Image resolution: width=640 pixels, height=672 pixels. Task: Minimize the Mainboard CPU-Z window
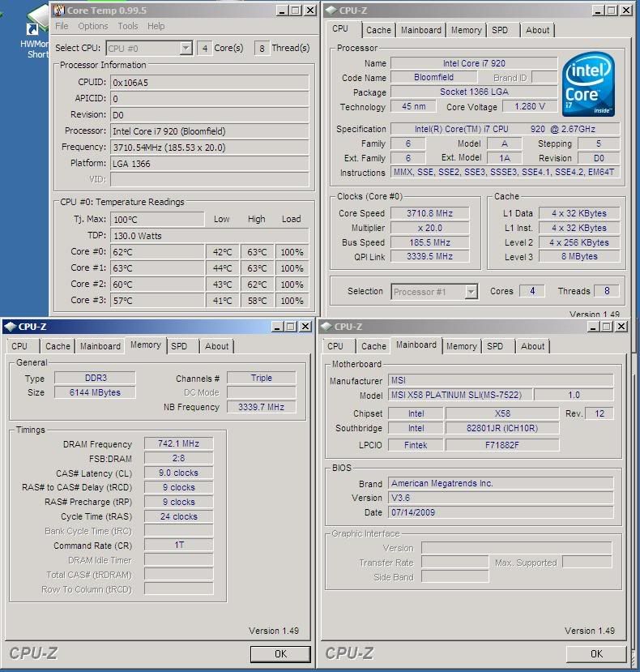click(593, 327)
